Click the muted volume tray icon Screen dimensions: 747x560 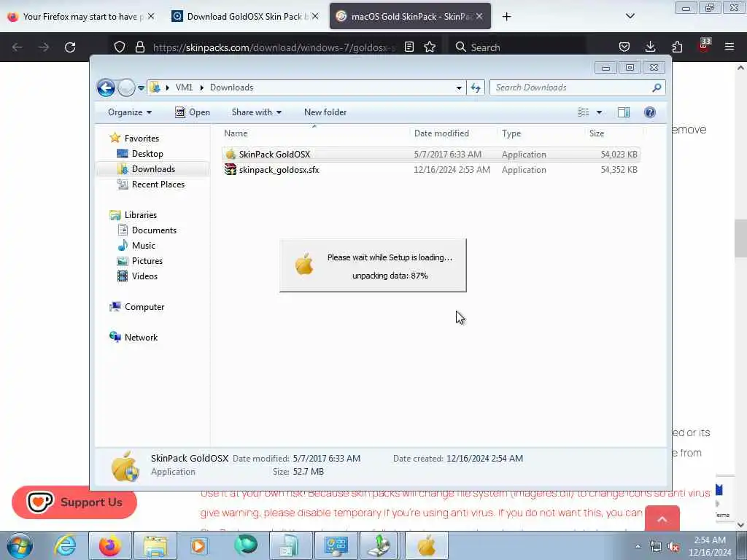(x=673, y=547)
